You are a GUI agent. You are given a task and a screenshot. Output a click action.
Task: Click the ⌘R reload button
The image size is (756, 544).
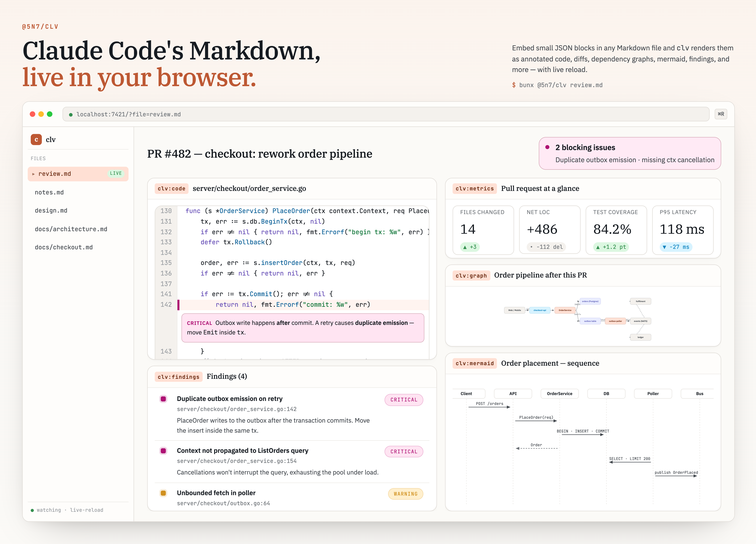point(721,114)
